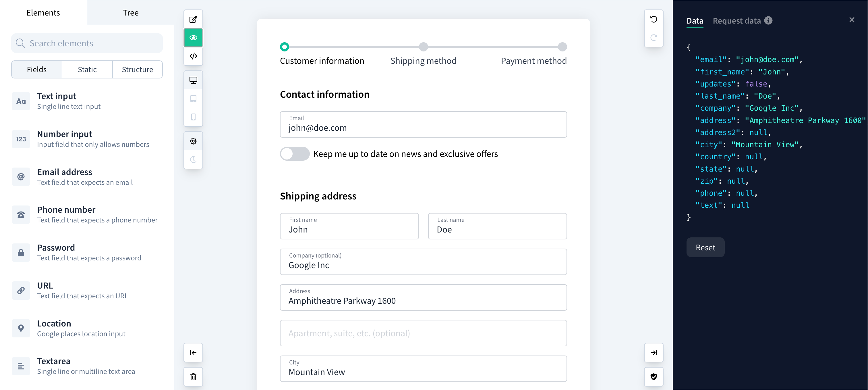This screenshot has width=868, height=390.
Task: Click the shield icon at bottom right
Action: [x=654, y=377]
